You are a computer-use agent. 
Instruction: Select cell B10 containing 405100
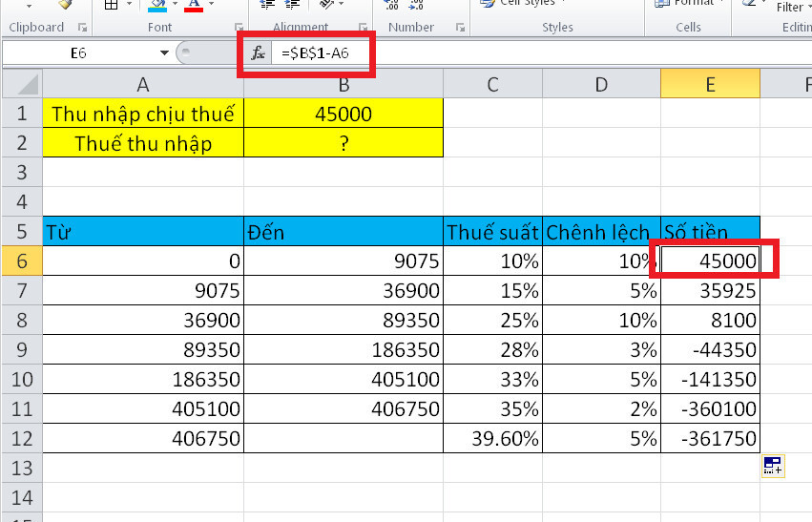click(x=344, y=379)
